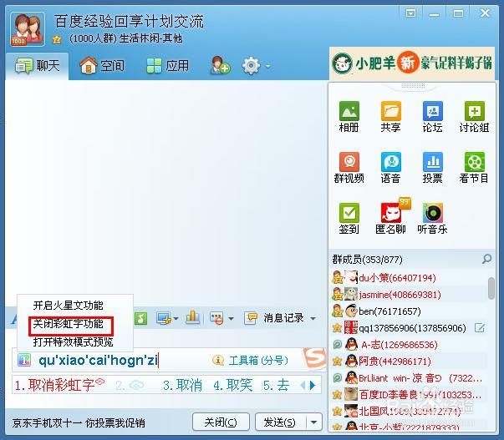
Task: Select member ben(76171657)
Action: pyautogui.click(x=410, y=311)
